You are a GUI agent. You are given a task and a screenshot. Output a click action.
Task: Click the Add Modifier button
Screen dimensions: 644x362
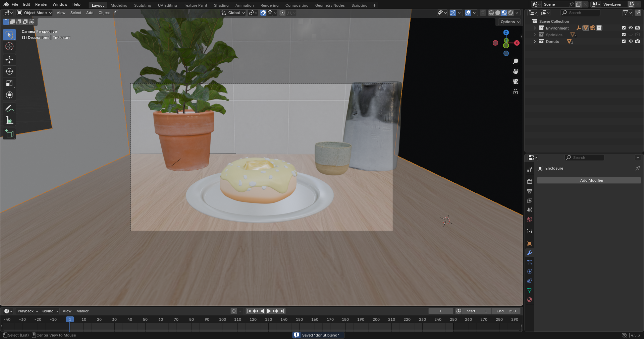589,180
